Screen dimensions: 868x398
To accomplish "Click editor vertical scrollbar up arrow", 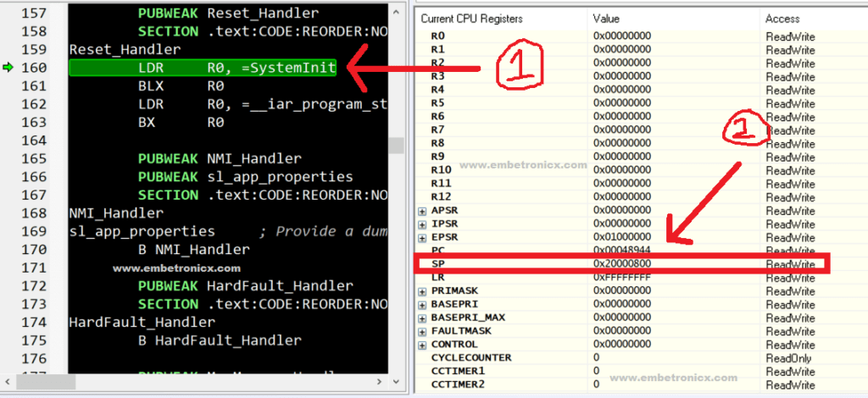I will tap(397, 12).
